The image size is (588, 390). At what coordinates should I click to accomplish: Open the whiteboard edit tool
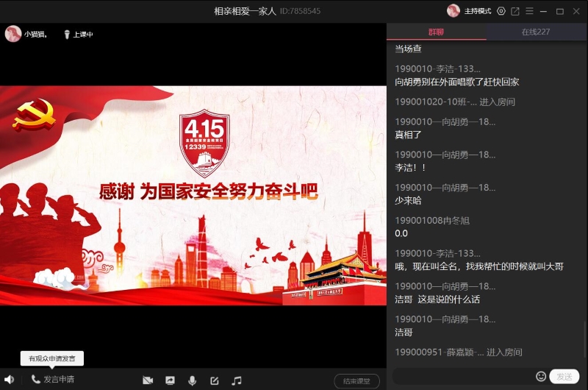point(215,380)
